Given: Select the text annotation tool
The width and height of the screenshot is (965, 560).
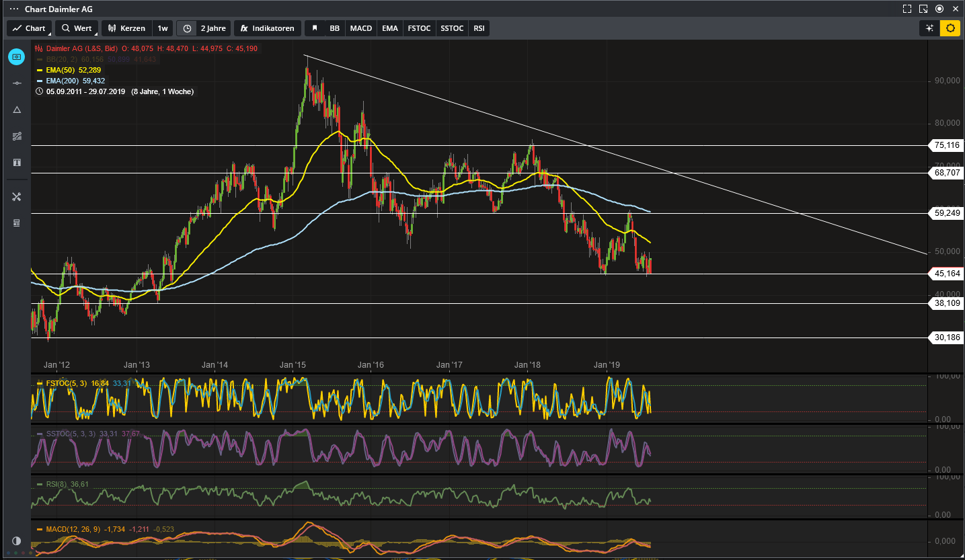Looking at the screenshot, I should pos(17,163).
